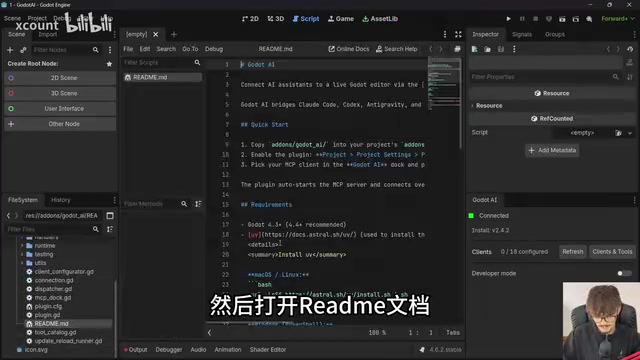Open the Game workspace
The width and height of the screenshot is (640, 360).
[341, 19]
